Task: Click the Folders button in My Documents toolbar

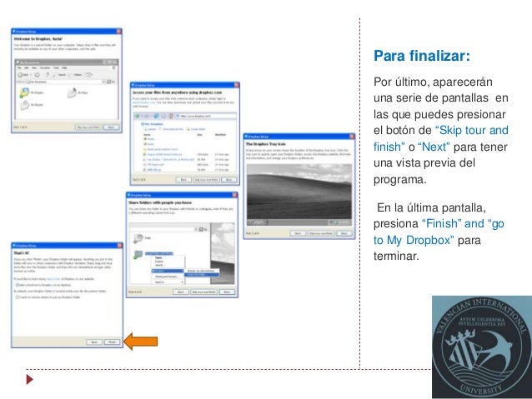Action: click(76, 75)
